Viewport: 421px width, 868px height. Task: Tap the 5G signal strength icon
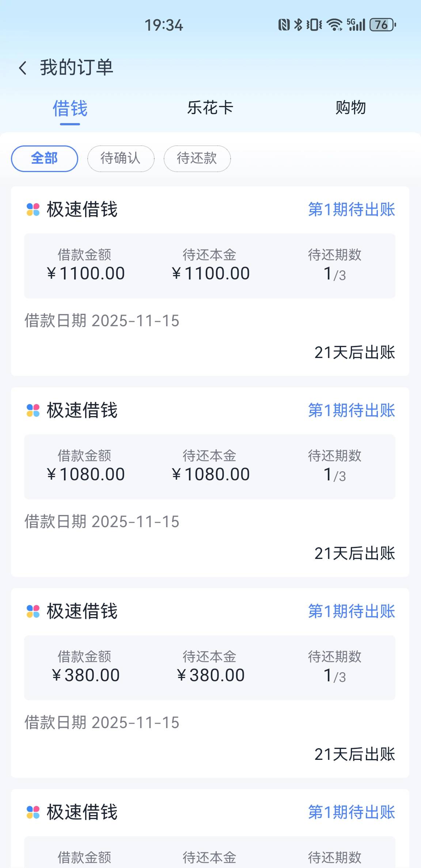click(356, 25)
